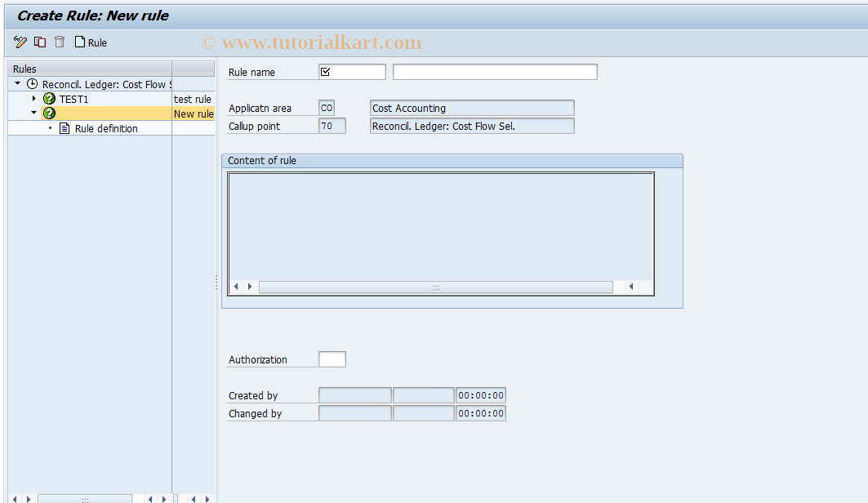Click into the empty Rule name text box
This screenshot has height=503, width=868.
pyautogui.click(x=493, y=71)
